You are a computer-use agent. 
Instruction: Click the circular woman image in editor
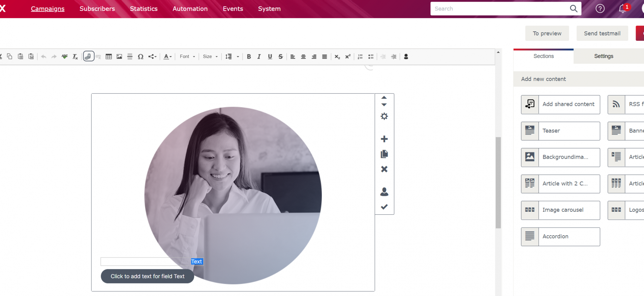[x=233, y=196]
